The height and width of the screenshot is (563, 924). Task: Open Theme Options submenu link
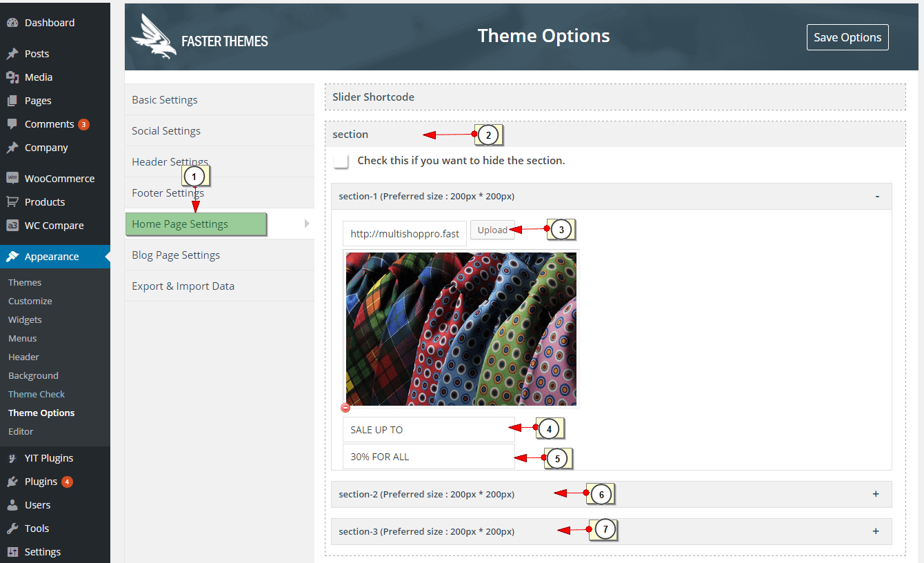[x=41, y=413]
